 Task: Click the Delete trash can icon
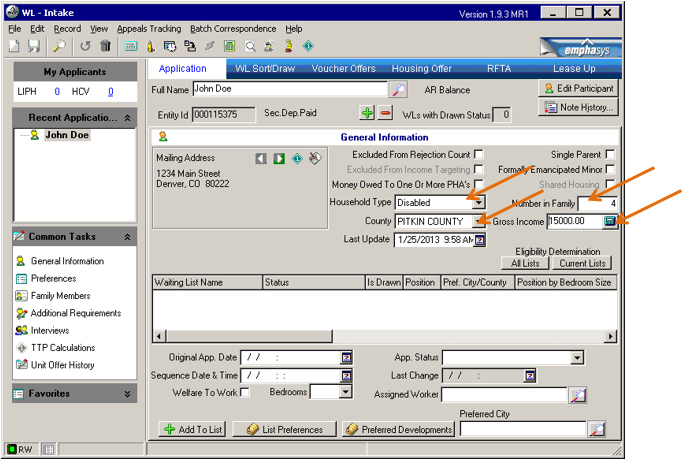tap(105, 46)
